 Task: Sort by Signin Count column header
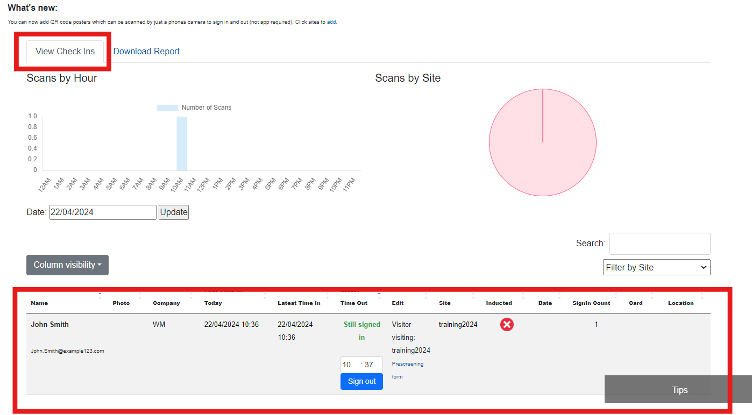tap(590, 303)
